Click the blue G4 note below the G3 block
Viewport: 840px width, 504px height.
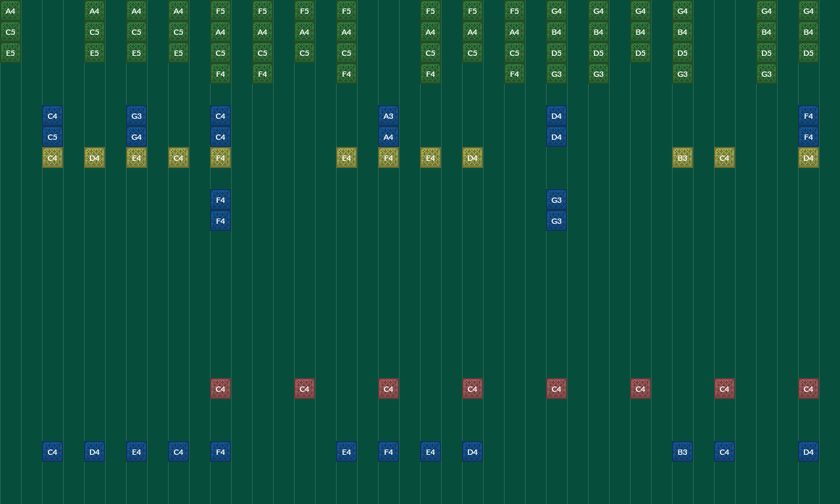(136, 136)
